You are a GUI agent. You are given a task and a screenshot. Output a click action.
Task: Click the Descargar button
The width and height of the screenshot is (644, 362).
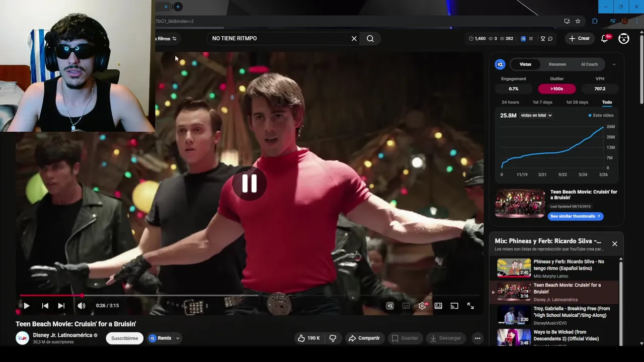pyautogui.click(x=446, y=338)
